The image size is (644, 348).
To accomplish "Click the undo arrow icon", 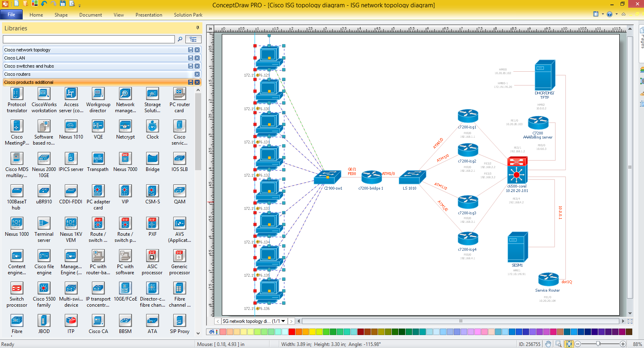I will point(44,4).
